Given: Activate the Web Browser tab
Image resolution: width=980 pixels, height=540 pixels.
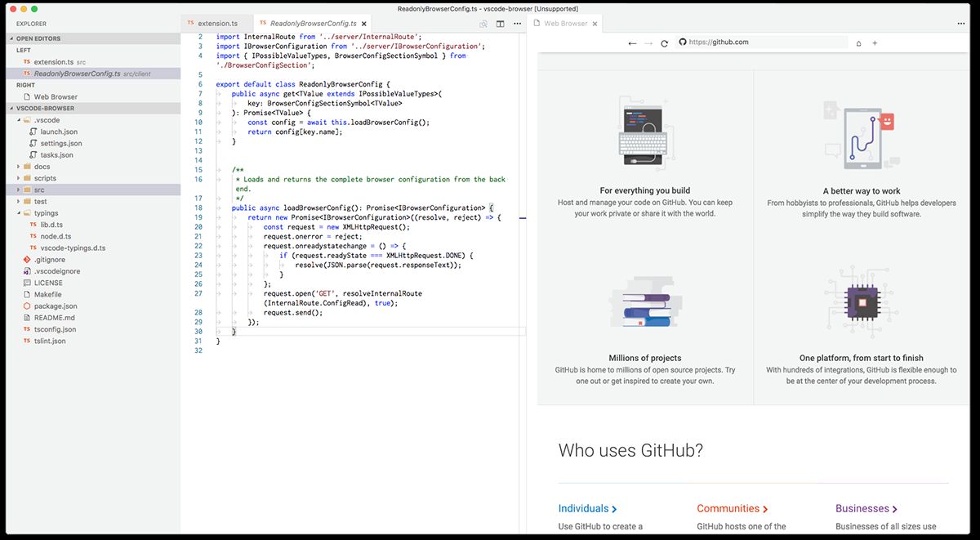Looking at the screenshot, I should point(565,24).
